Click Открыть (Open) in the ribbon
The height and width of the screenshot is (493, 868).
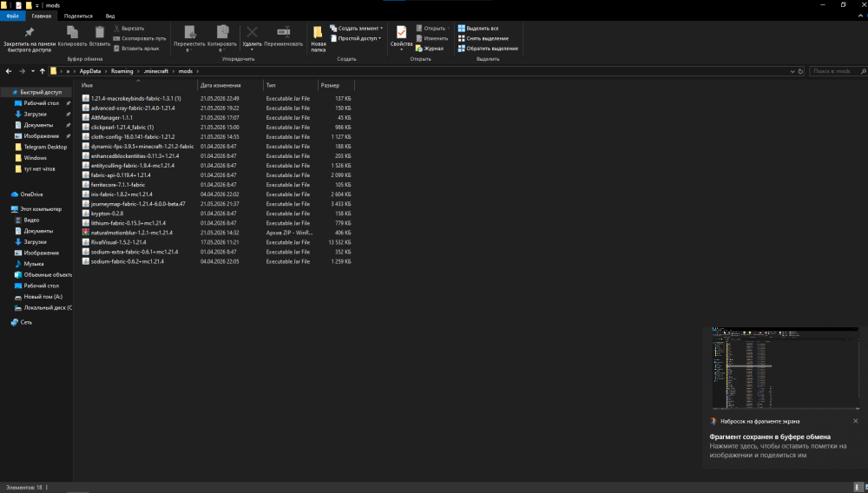coord(432,29)
